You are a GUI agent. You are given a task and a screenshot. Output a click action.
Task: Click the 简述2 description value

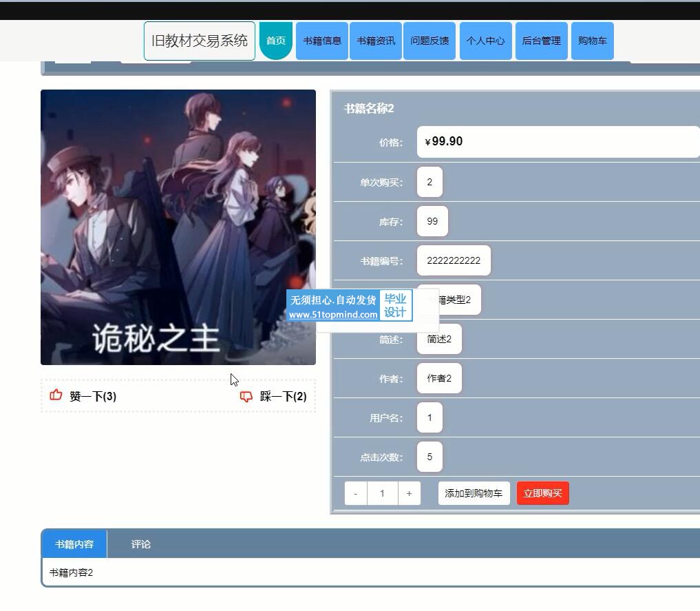(x=439, y=339)
